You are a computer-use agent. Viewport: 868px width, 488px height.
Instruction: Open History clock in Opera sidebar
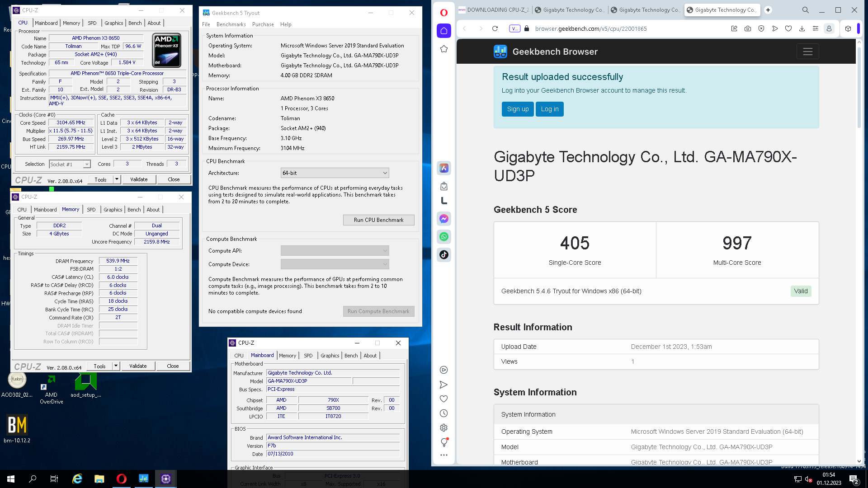[x=443, y=413]
